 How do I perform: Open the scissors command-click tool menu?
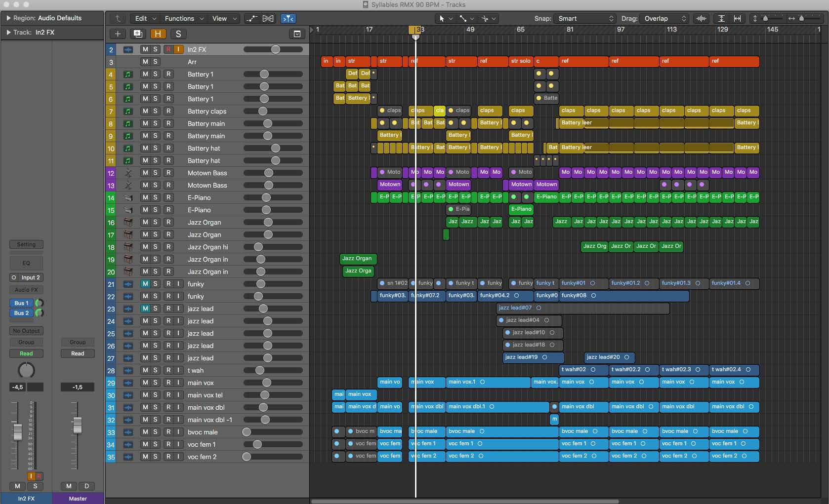pos(489,18)
